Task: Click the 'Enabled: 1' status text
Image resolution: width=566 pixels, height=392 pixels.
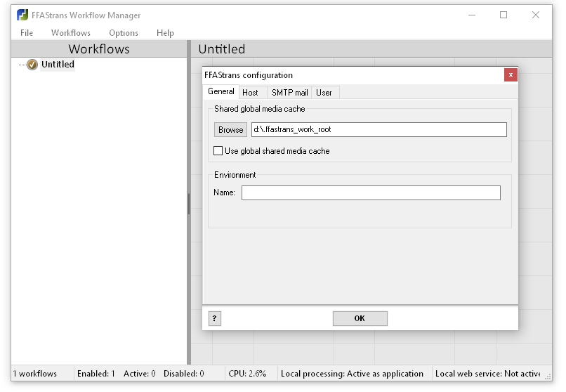Action: coord(96,374)
